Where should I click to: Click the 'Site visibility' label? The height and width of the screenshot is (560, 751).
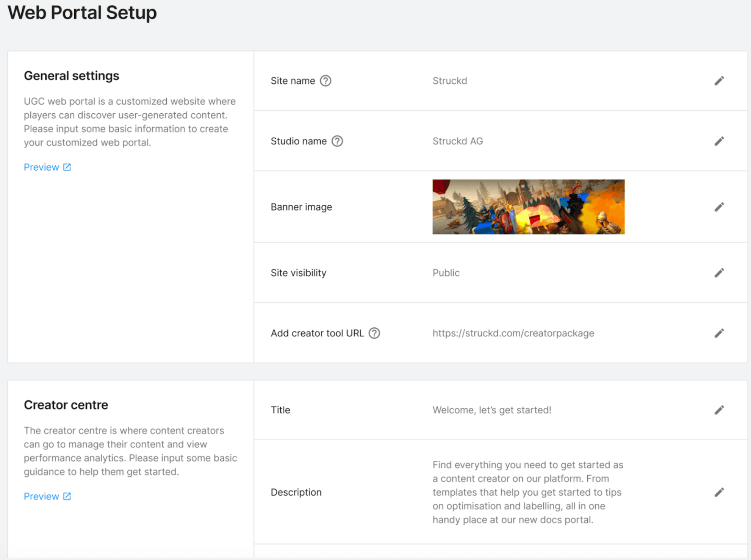click(299, 273)
